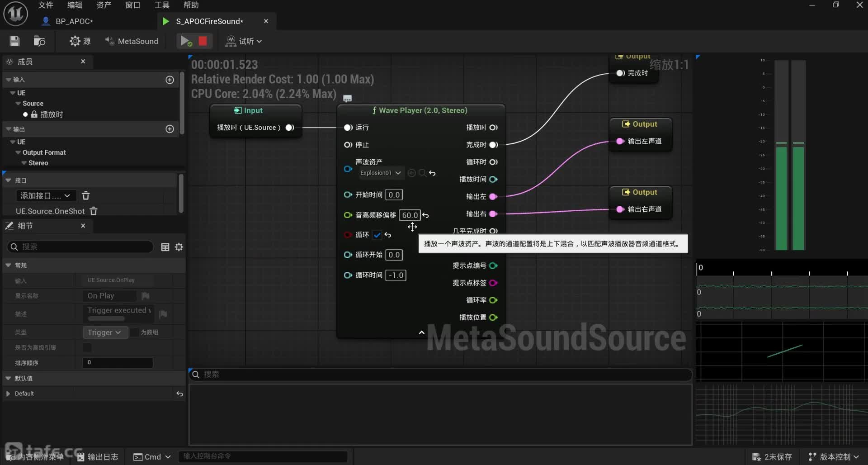This screenshot has width=868, height=465.
Task: Open the add interface dropdown
Action: click(45, 196)
